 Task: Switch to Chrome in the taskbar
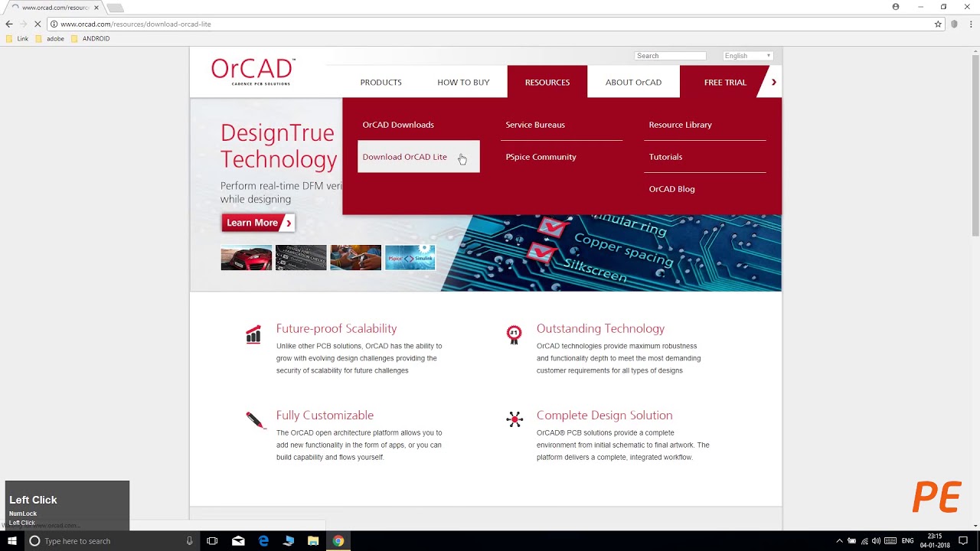coord(338,541)
